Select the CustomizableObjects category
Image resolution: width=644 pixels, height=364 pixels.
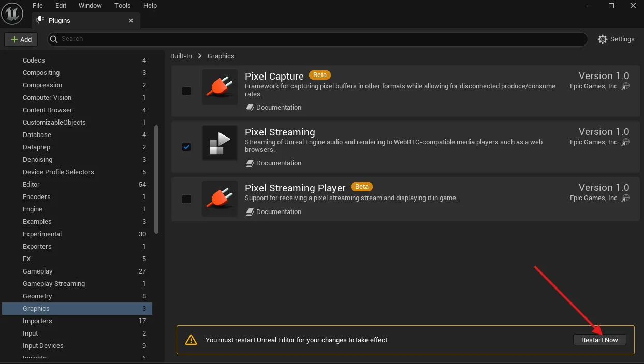coord(77,123)
